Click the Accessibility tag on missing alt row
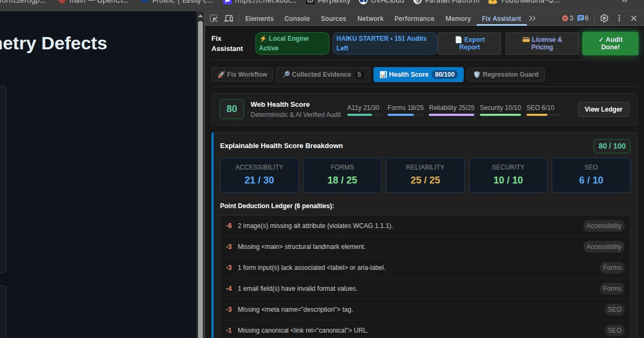The image size is (644, 338). (604, 226)
